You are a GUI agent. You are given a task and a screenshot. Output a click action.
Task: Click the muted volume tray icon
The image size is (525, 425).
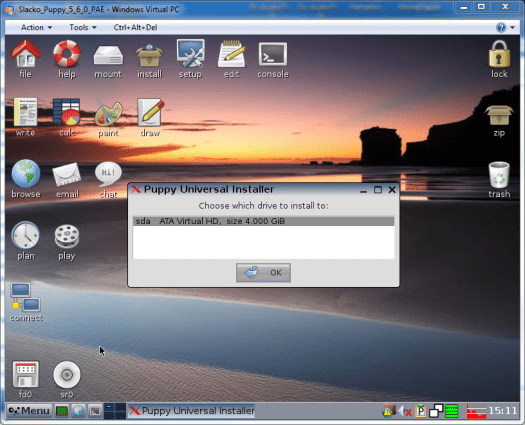click(404, 411)
